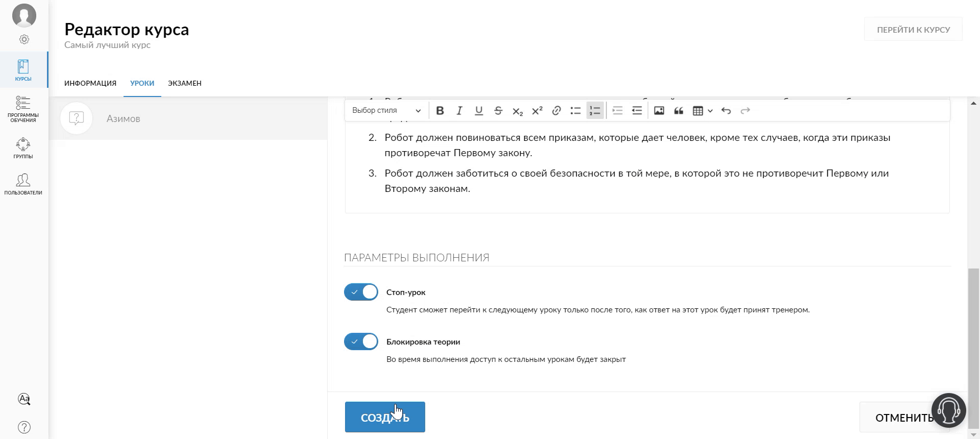The width and height of the screenshot is (980, 439).
Task: Apply strikethrough text formatting
Action: [x=498, y=111]
